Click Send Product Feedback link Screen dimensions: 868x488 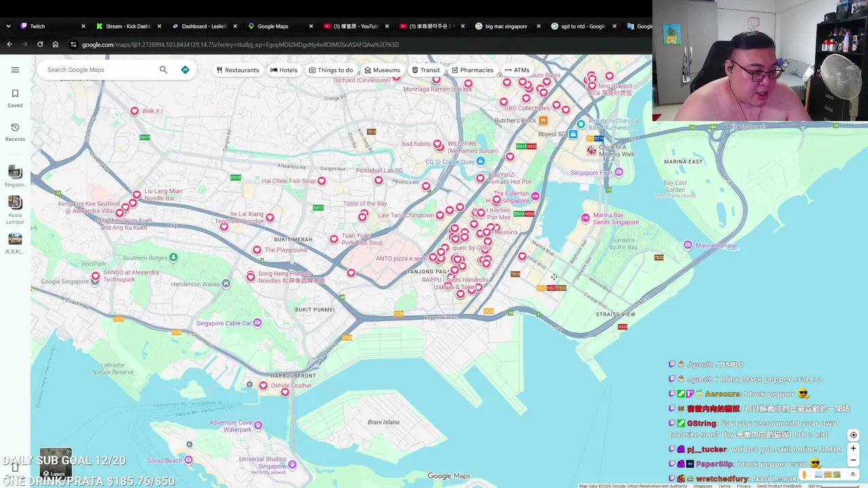click(x=778, y=486)
